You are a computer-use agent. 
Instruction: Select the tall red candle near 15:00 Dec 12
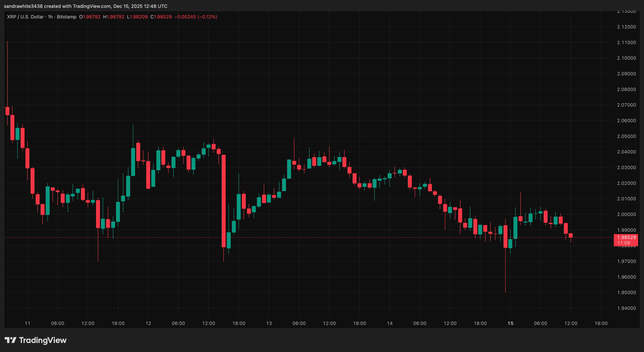(223, 200)
